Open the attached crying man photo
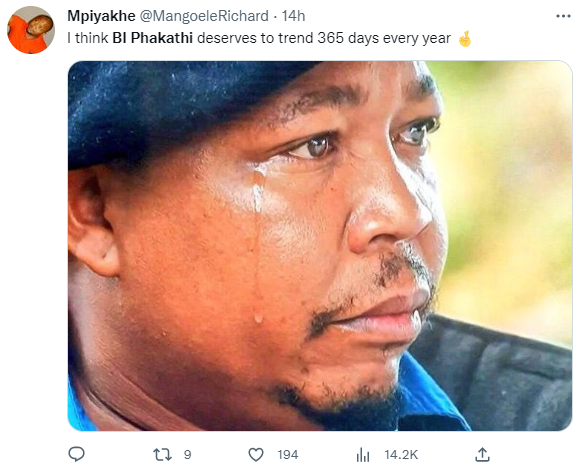The width and height of the screenshot is (579, 466). pyautogui.click(x=320, y=246)
